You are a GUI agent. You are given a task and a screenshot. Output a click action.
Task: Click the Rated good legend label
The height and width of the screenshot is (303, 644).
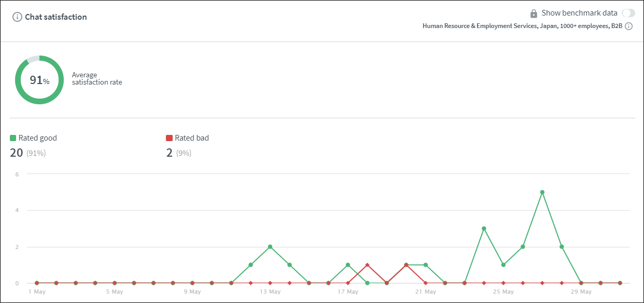37,138
